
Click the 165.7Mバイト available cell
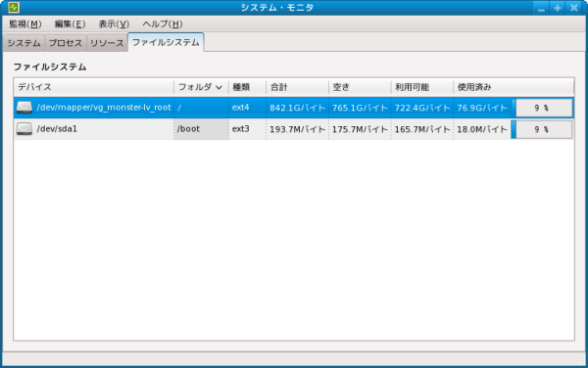(x=421, y=129)
